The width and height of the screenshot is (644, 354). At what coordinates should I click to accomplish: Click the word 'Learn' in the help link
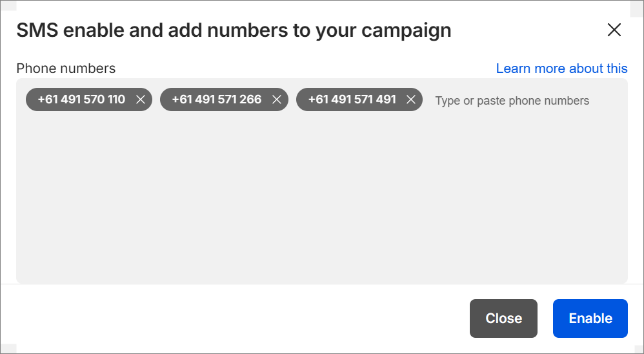[513, 68]
